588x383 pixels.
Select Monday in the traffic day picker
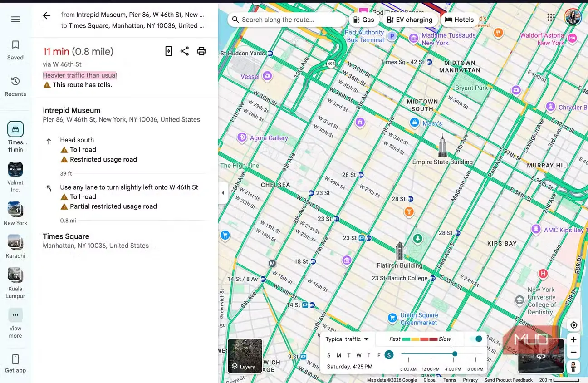pyautogui.click(x=338, y=355)
